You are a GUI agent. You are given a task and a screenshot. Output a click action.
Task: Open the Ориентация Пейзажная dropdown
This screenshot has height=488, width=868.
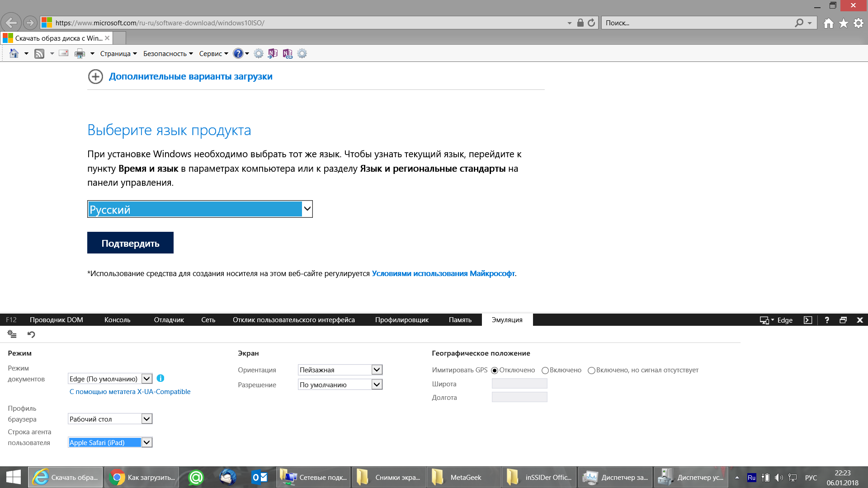(x=377, y=370)
